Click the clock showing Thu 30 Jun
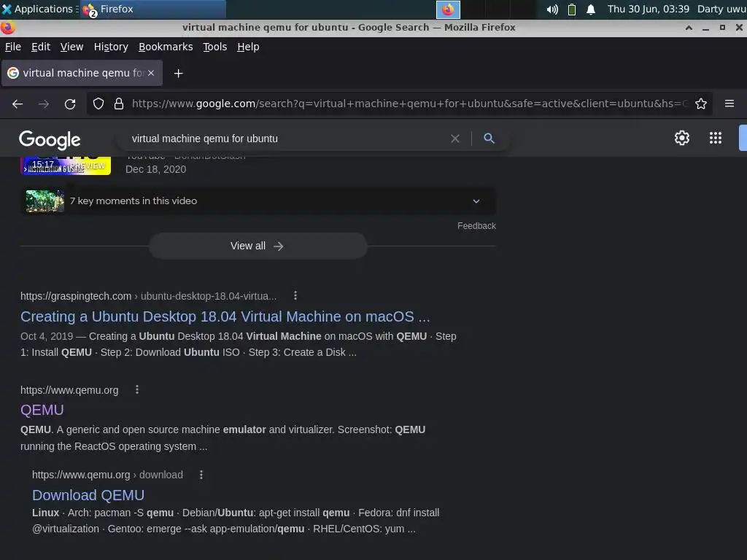The width and height of the screenshot is (747, 560). point(648,9)
